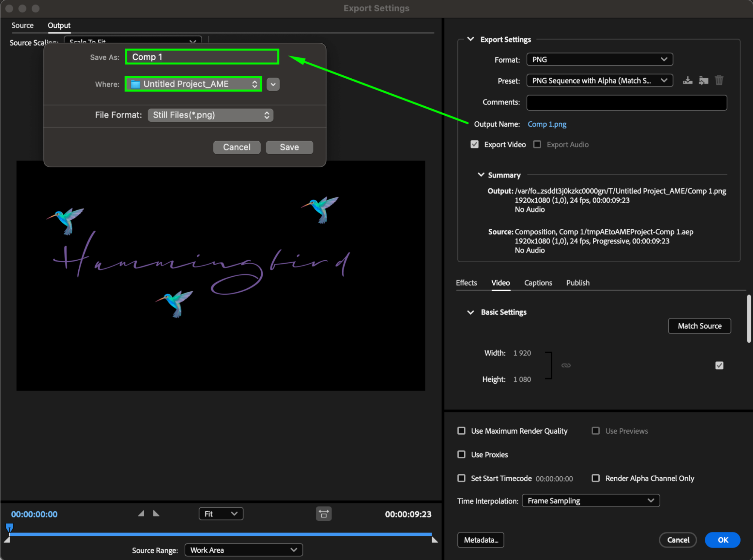Switch to the Effects tab
This screenshot has height=560, width=753.
pos(466,283)
